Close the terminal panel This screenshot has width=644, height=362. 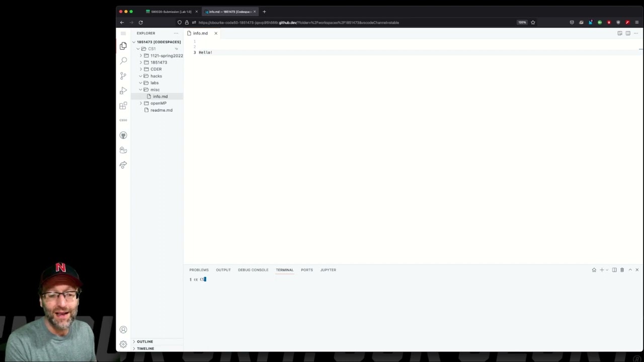click(x=637, y=270)
